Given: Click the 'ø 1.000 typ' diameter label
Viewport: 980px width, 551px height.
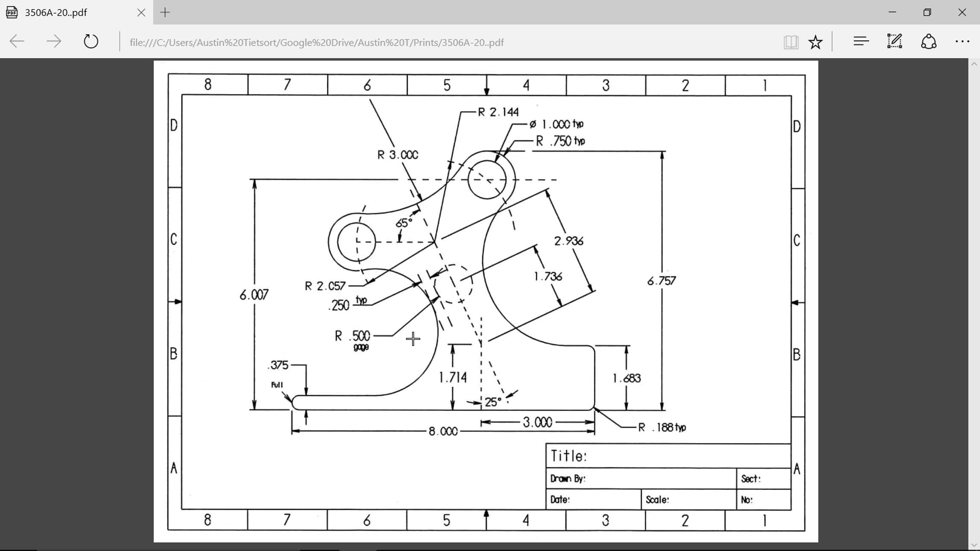Looking at the screenshot, I should pos(557,124).
